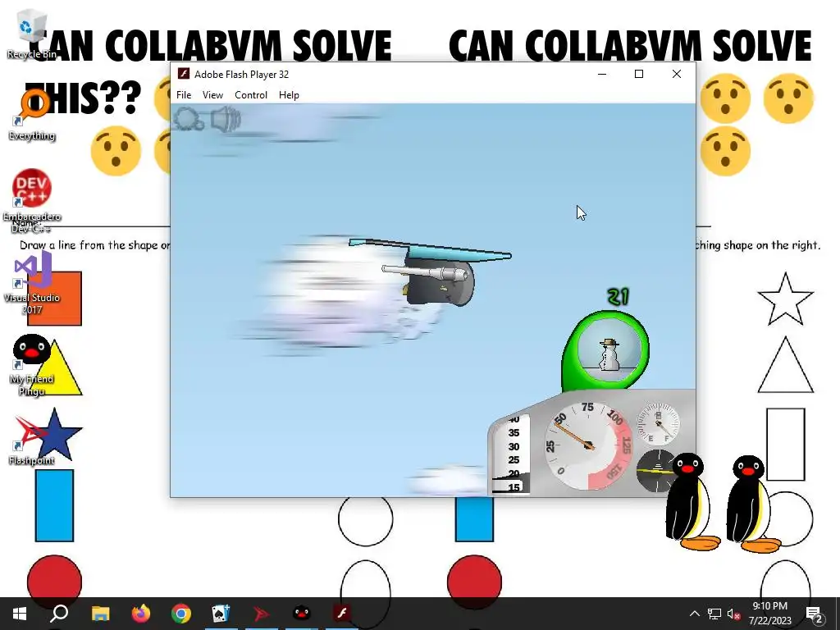The height and width of the screenshot is (630, 840).
Task: Open the File menu in Flash Player
Action: click(184, 95)
